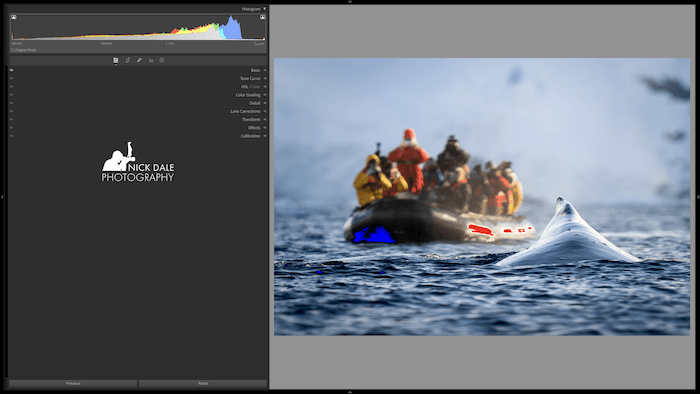Expand the Basic panel triangle
Viewport: 700px width, 394px height.
point(265,70)
